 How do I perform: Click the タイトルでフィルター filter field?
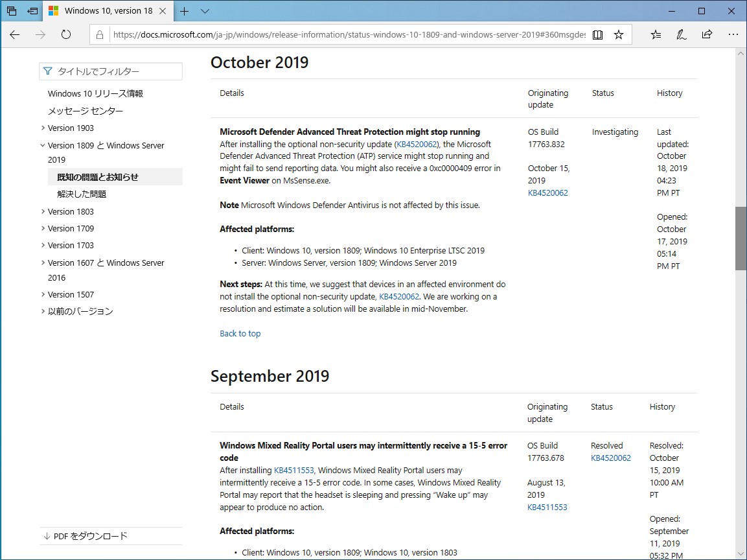pos(110,71)
